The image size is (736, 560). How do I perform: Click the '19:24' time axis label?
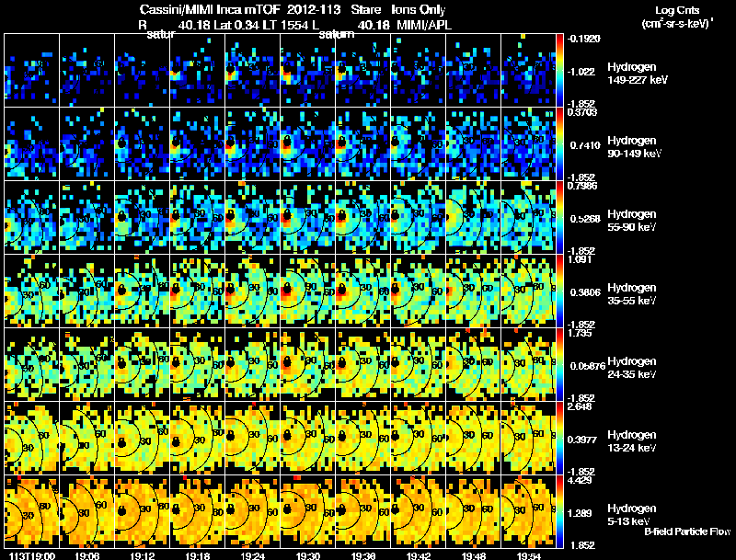tap(252, 556)
